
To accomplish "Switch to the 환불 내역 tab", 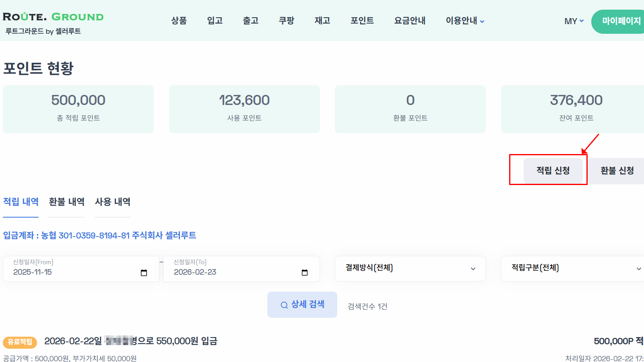I will pyautogui.click(x=66, y=202).
